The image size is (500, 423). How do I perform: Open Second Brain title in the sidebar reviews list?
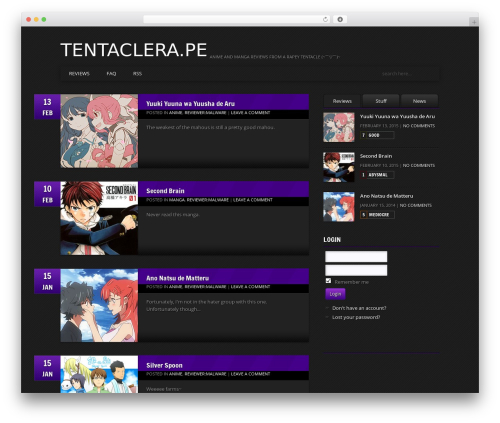376,156
